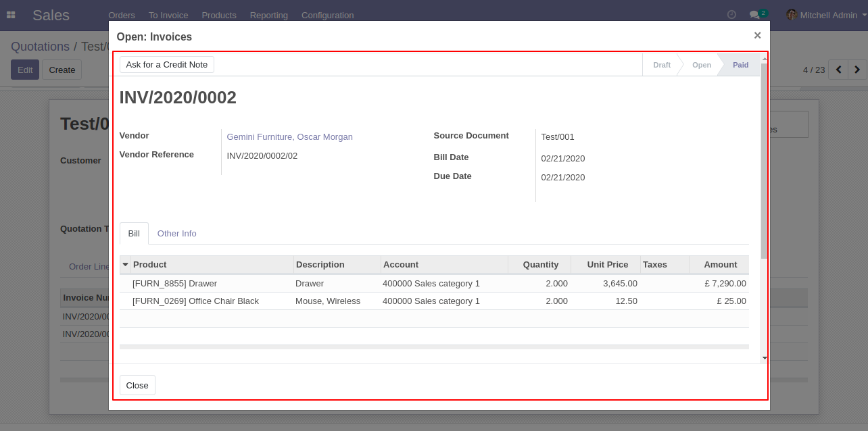Go to next record arrow
Screen dimensions: 868x431
(x=857, y=70)
